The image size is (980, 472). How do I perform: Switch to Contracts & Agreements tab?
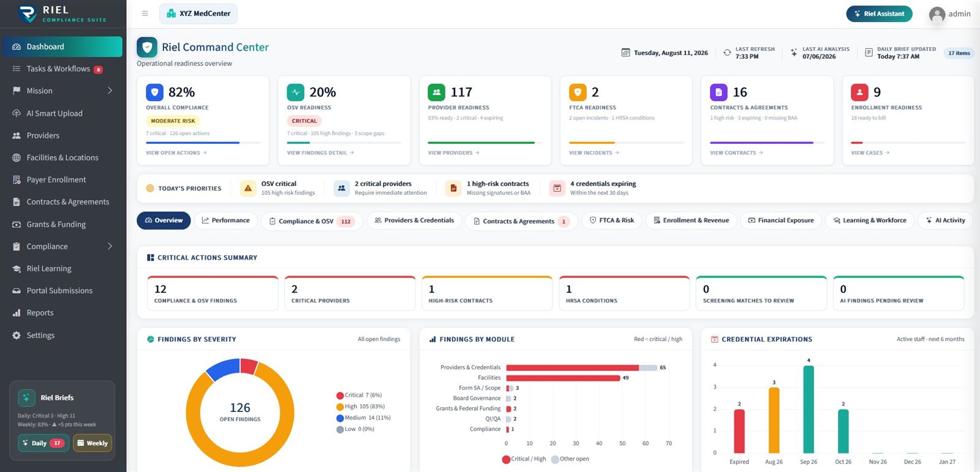pos(522,221)
